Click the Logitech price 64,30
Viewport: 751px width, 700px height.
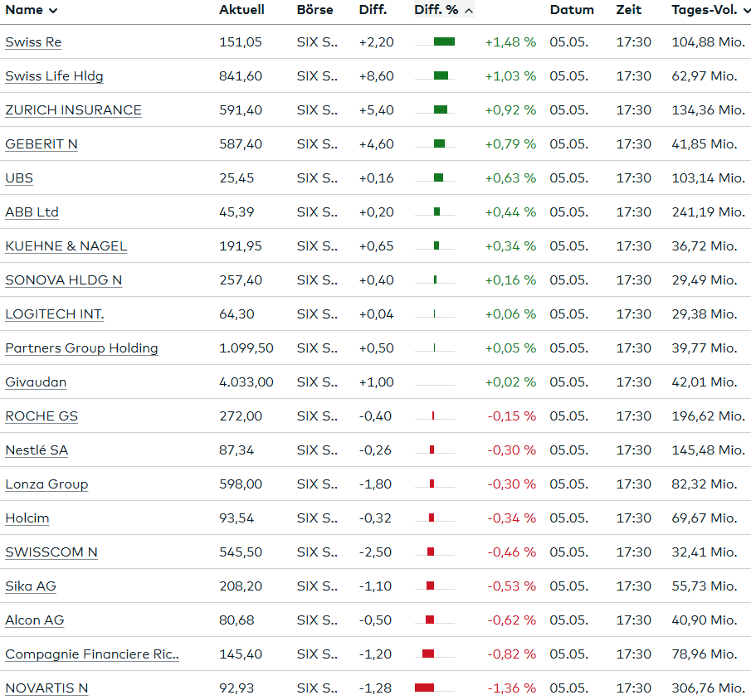237,314
